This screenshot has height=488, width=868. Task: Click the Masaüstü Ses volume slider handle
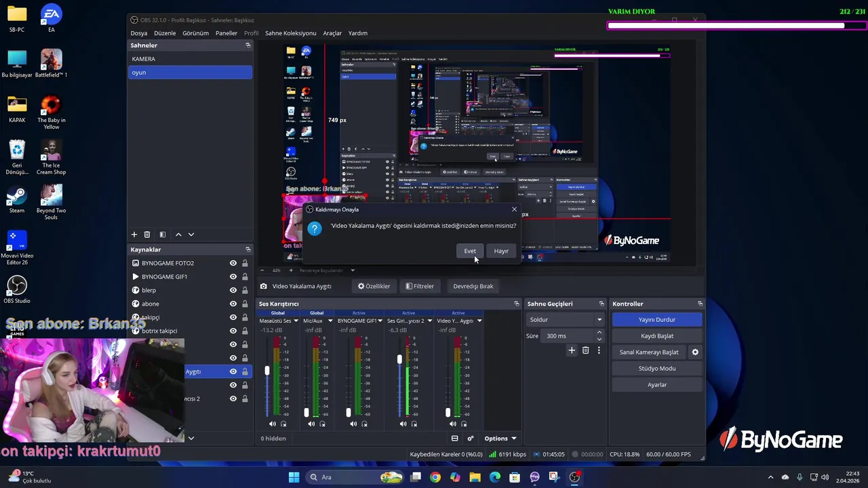pos(267,370)
